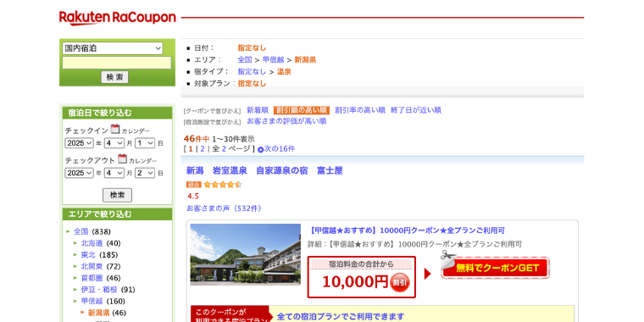Open お客さまの声（532件） reviews link
Viewport: 644px width, 322px height.
[x=225, y=208]
